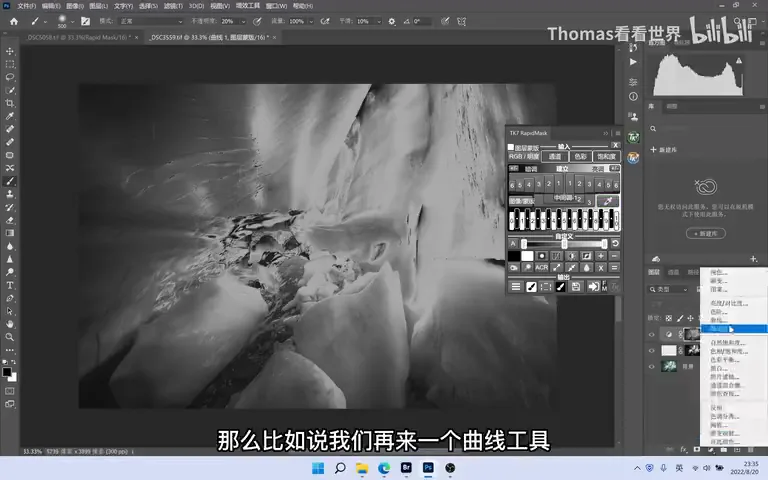768x480 pixels.
Task: Open the brush tool preset dropdown
Action: coord(45,22)
